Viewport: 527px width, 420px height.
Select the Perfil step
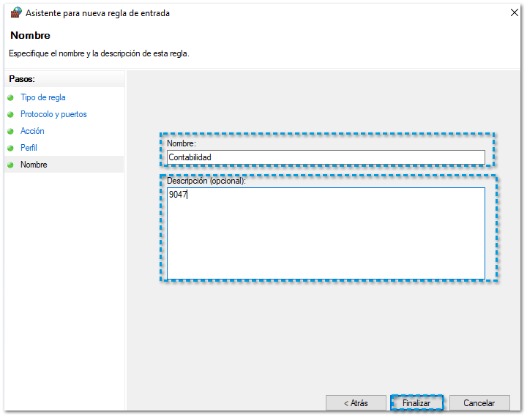[x=29, y=148]
